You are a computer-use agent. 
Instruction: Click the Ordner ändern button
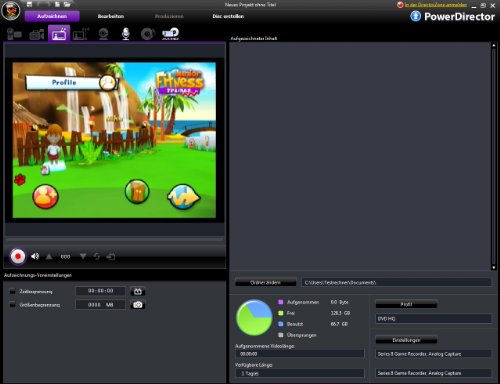coord(265,282)
